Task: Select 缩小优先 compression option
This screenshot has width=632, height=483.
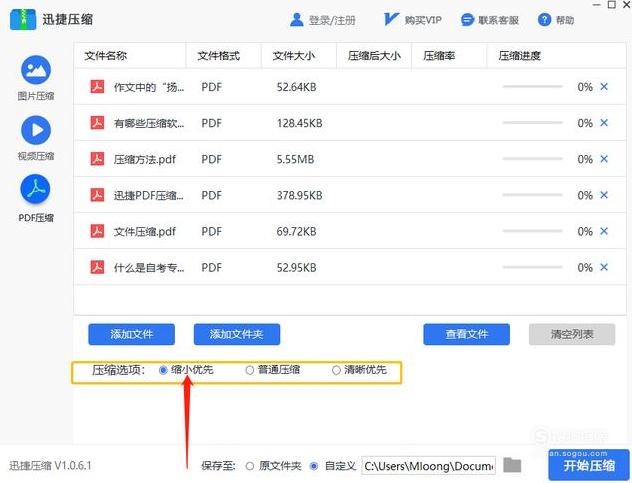Action: coord(163,370)
